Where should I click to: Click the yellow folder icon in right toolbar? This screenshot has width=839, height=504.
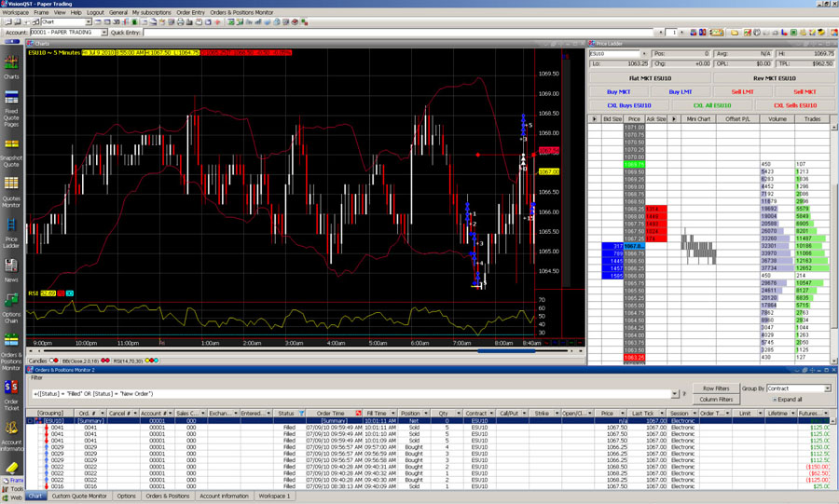(x=735, y=32)
